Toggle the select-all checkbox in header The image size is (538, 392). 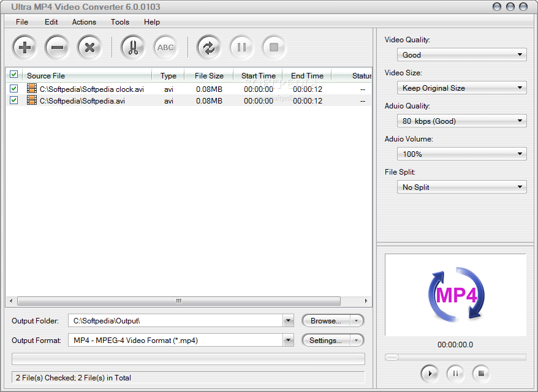(13, 74)
